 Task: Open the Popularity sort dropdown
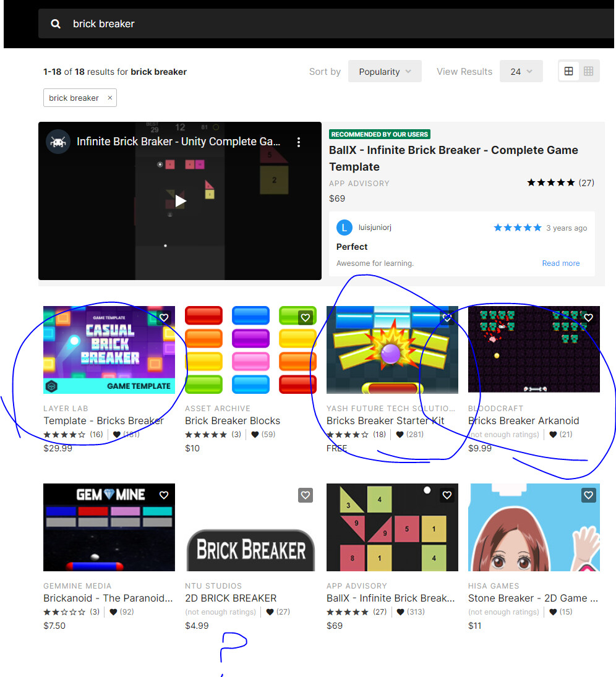point(385,72)
